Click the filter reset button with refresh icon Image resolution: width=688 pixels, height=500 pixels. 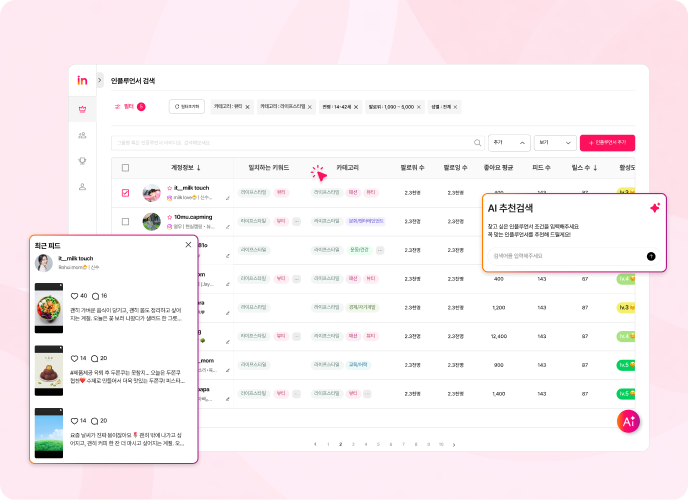pos(186,107)
